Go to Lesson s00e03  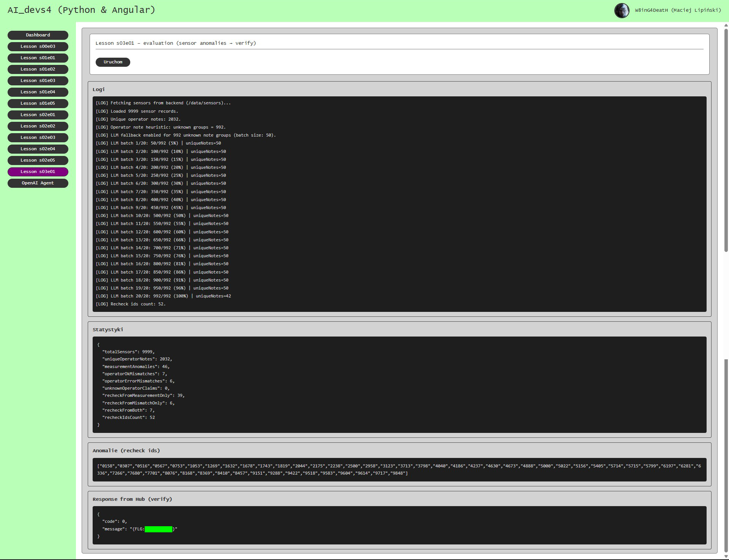click(38, 46)
